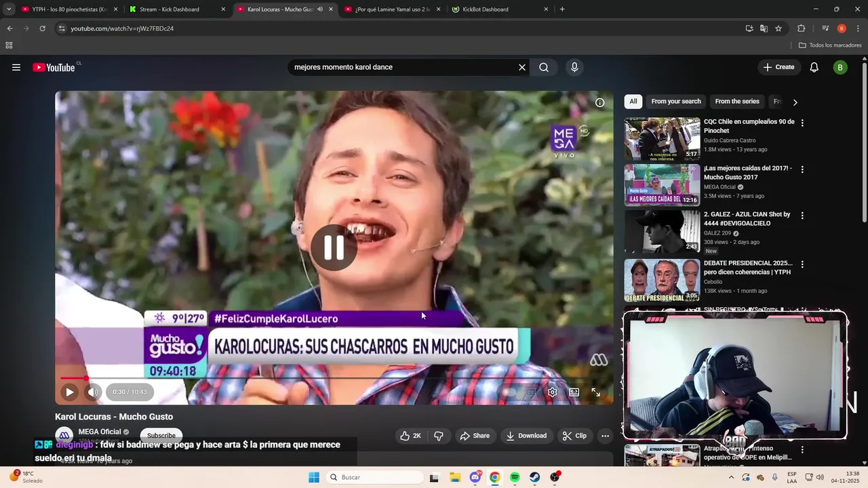The image size is (868, 488).
Task: Open CQC Chile cumpleaños thumbnail
Action: (x=662, y=139)
